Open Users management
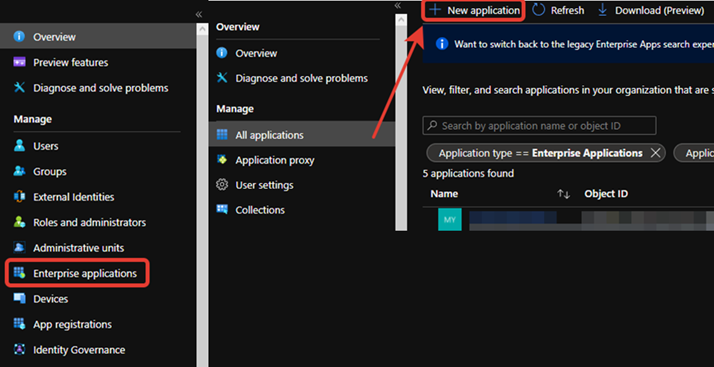Screen dimensions: 714x367 coord(46,146)
